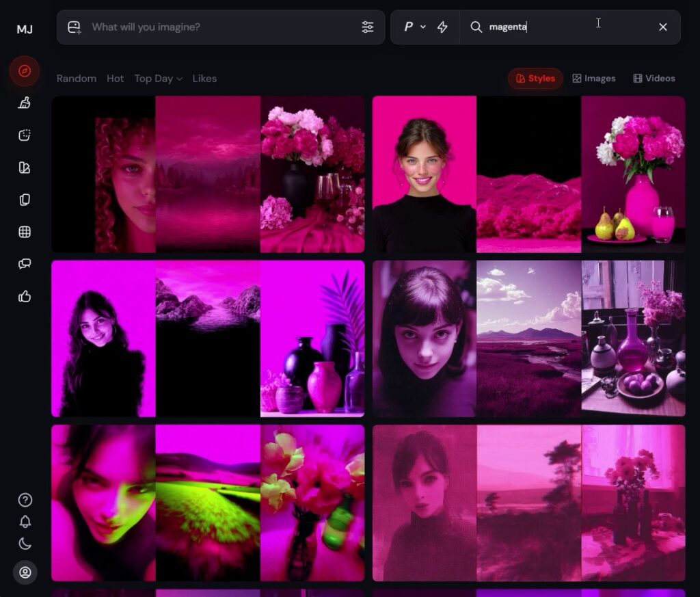Open prompt settings sliders panel
Image resolution: width=700 pixels, height=597 pixels.
368,27
